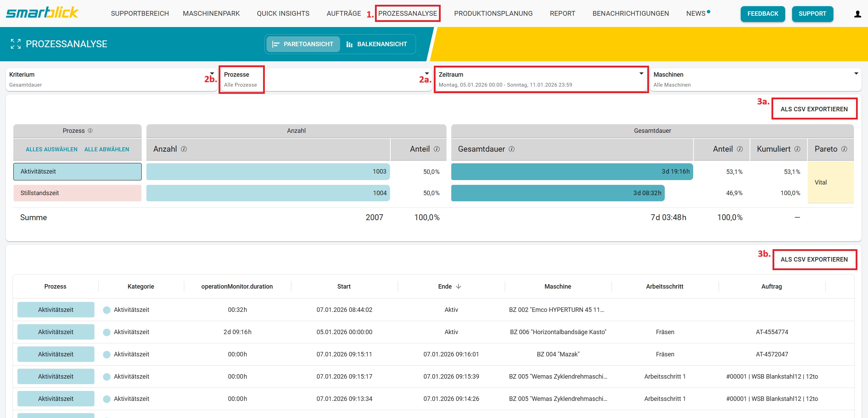This screenshot has width=868, height=418.
Task: Click info icon beside Kumuliert column
Action: point(797,149)
